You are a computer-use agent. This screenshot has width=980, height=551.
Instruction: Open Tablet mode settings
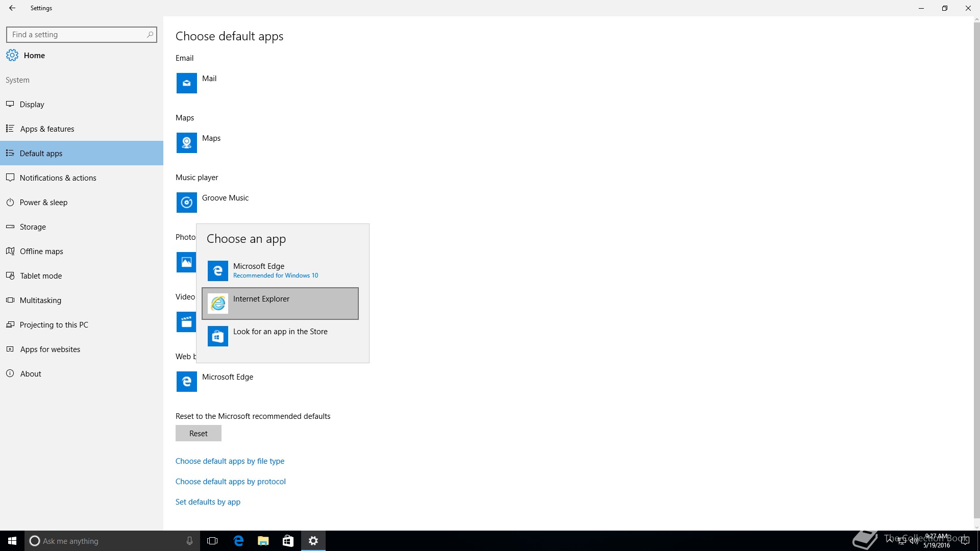82,275
